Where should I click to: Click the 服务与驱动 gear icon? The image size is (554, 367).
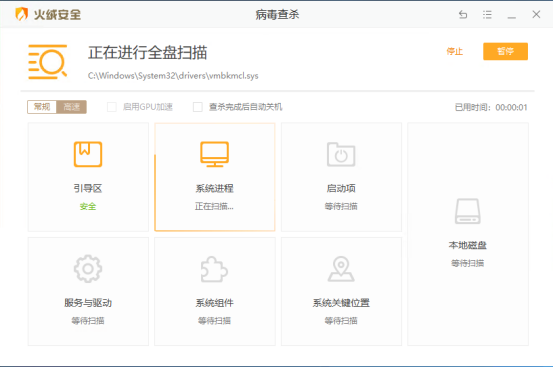click(x=88, y=269)
